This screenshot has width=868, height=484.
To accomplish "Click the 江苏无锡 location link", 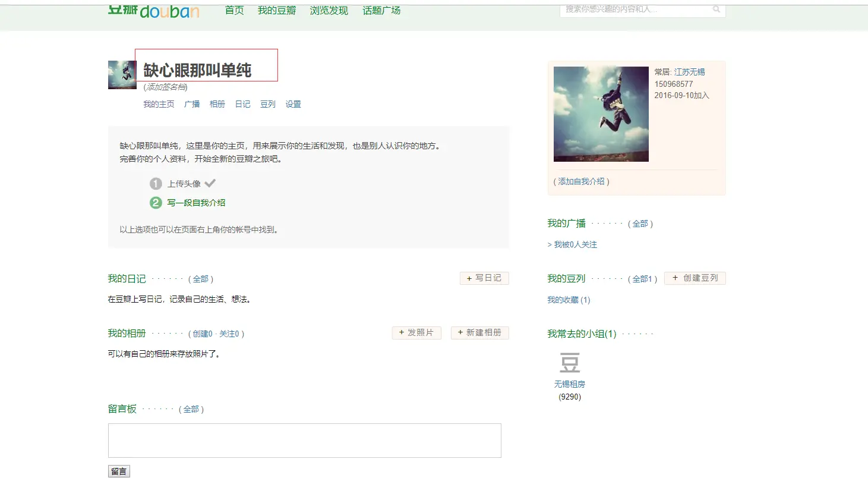I will (x=690, y=72).
